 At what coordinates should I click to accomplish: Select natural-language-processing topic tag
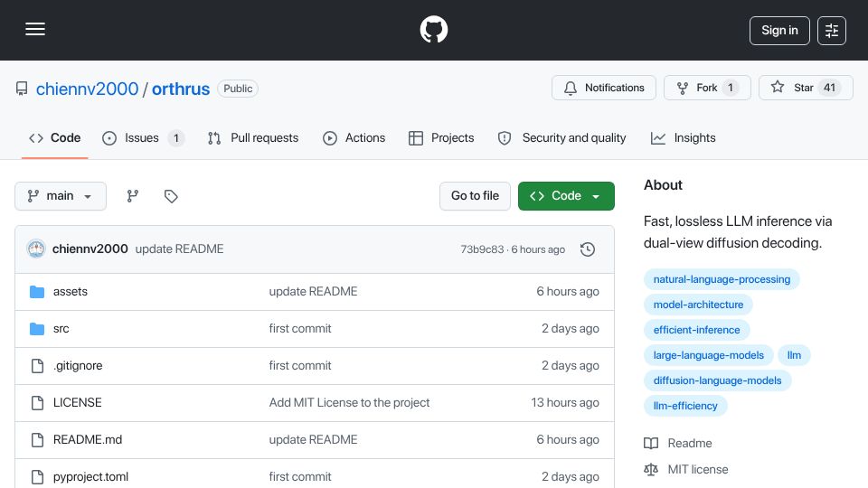coord(722,279)
